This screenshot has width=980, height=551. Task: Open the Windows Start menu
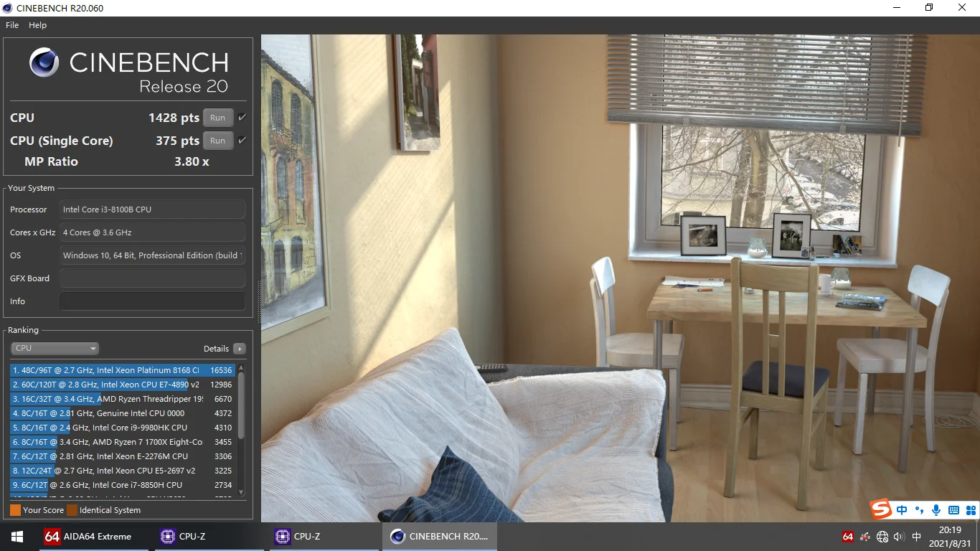coord(17,537)
